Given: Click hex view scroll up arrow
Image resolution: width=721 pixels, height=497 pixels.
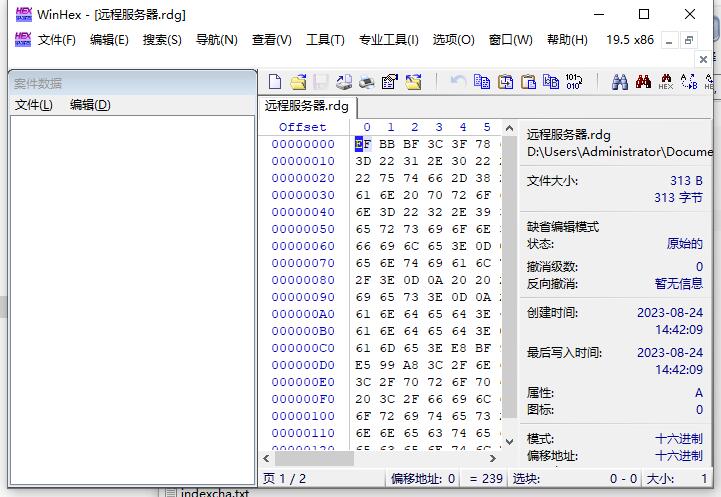Looking at the screenshot, I should tap(509, 128).
